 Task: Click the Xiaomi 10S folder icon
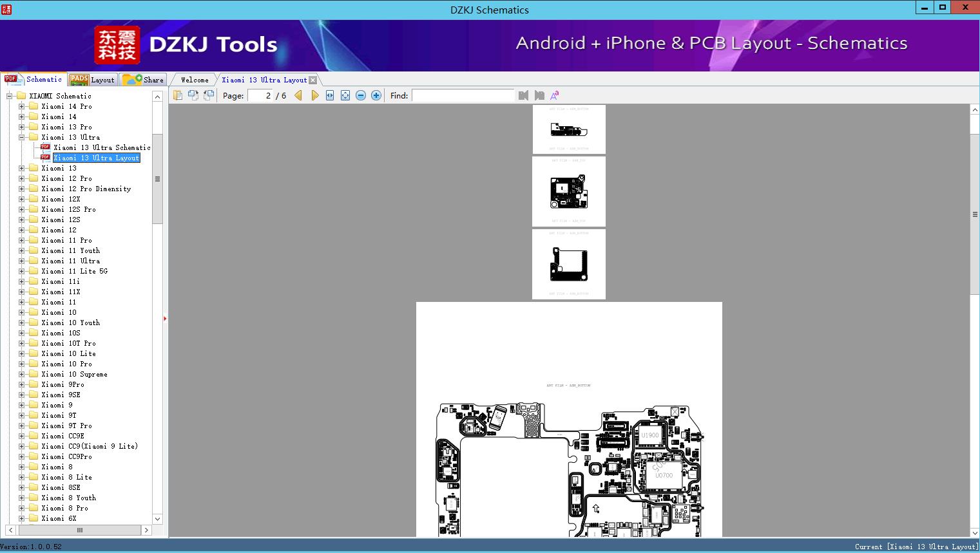(x=34, y=333)
